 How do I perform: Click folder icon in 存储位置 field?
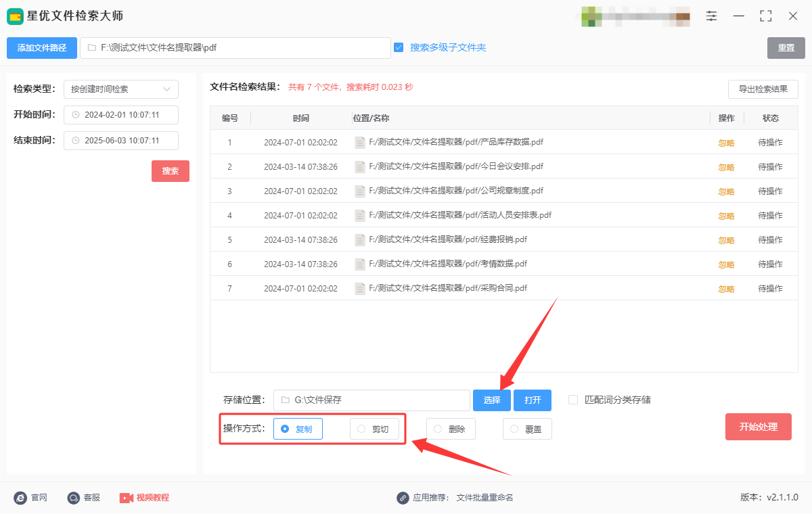coord(285,400)
